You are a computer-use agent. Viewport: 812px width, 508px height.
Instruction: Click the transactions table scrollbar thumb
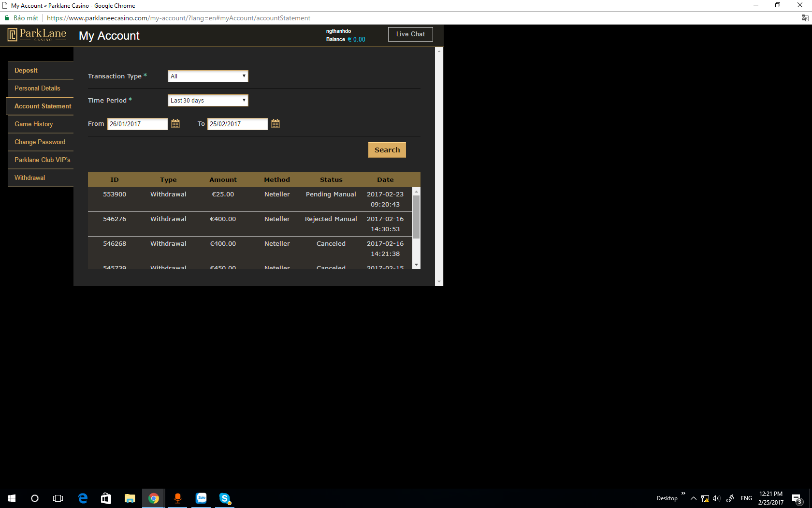click(417, 217)
